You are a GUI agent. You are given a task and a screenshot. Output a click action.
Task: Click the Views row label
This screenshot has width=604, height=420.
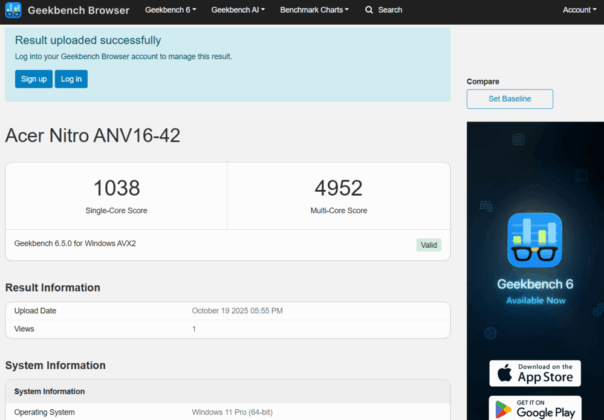24,329
